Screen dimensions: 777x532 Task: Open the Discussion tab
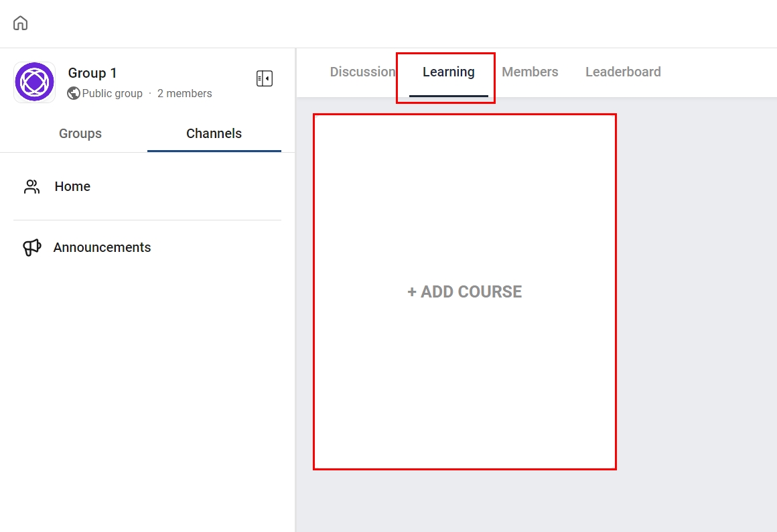(x=363, y=72)
